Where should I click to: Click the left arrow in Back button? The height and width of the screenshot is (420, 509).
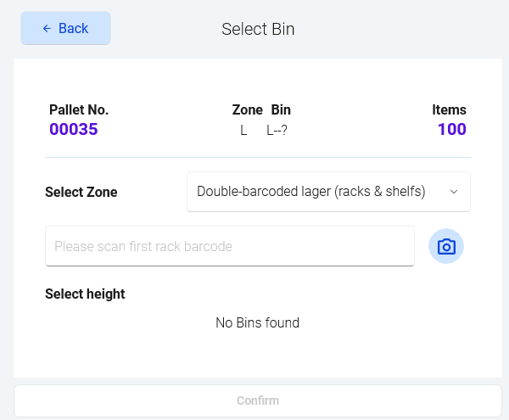(x=47, y=28)
